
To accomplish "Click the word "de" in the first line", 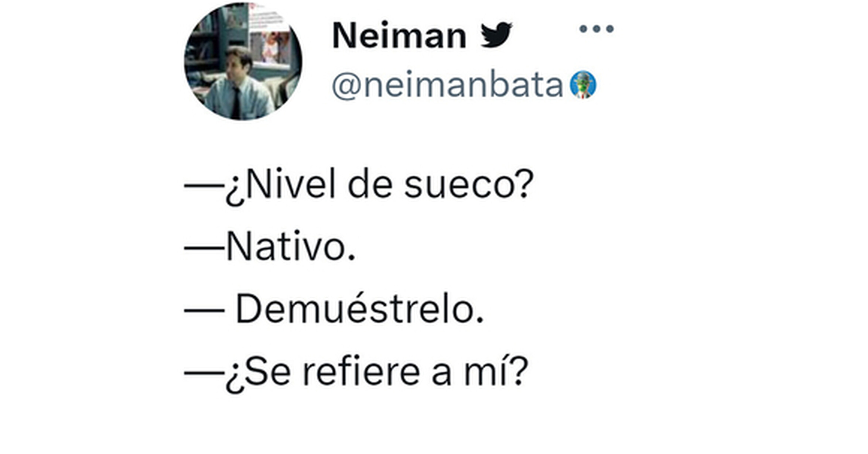I will (x=370, y=184).
